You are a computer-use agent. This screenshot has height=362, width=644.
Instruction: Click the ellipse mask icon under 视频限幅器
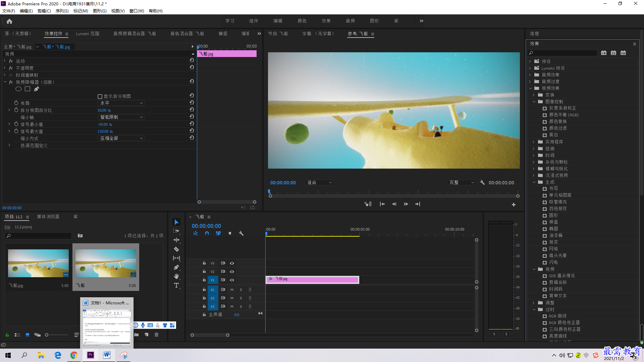18,89
